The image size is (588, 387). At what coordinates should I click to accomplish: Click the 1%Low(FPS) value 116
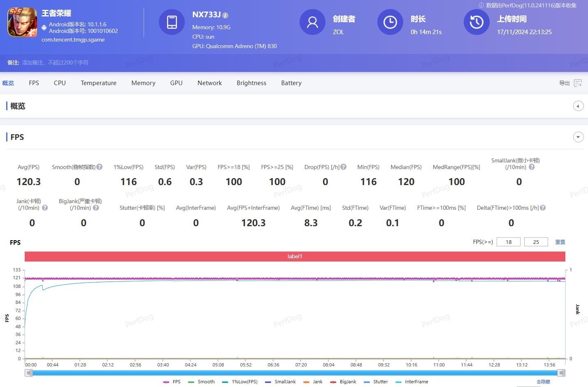(129, 182)
